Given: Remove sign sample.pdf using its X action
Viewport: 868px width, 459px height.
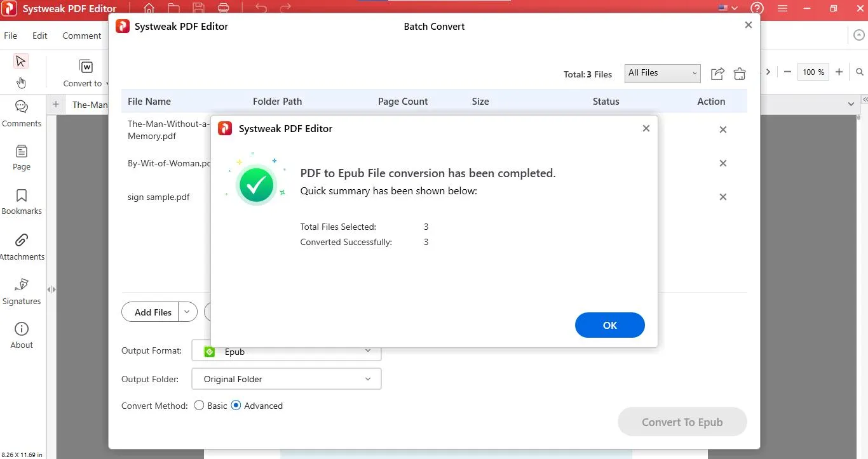Looking at the screenshot, I should [x=722, y=197].
